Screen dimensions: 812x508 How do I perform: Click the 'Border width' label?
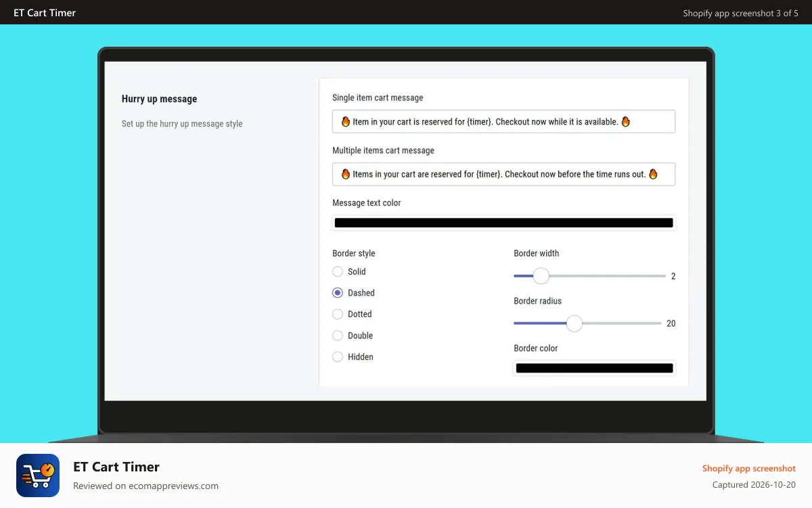click(x=536, y=253)
